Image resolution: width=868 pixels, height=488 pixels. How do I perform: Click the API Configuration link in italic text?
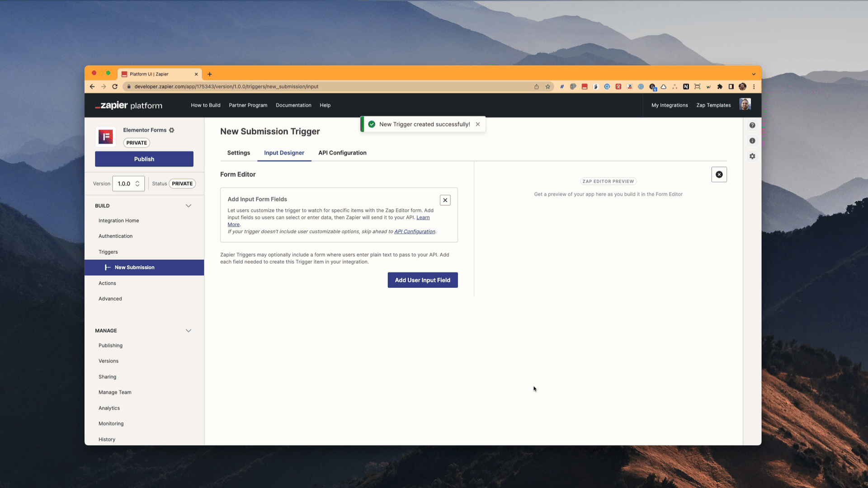click(414, 231)
